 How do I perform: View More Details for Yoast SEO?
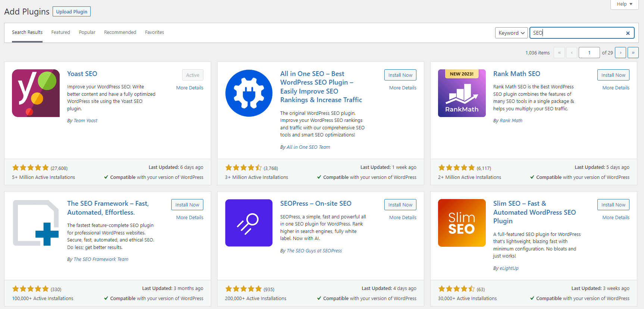[x=190, y=88]
